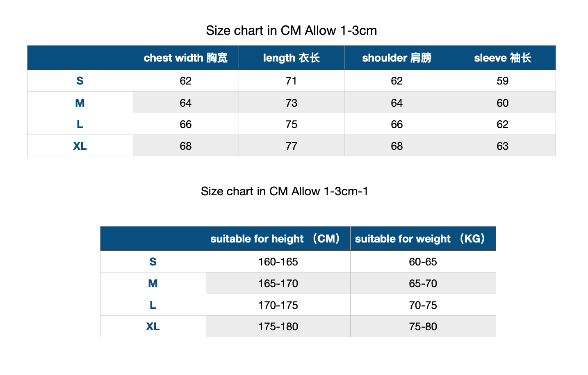Select the "suitable for height (CM)" header
The width and height of the screenshot is (588, 375).
tap(278, 239)
